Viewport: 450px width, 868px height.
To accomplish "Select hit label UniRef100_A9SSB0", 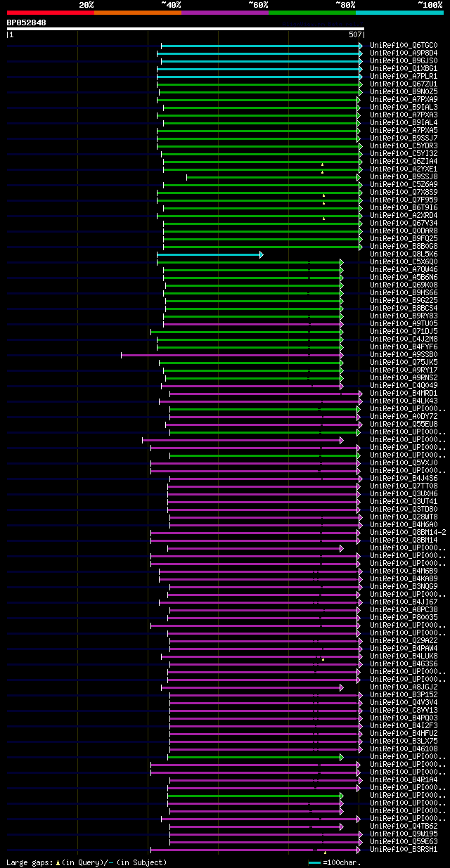I will (x=404, y=354).
